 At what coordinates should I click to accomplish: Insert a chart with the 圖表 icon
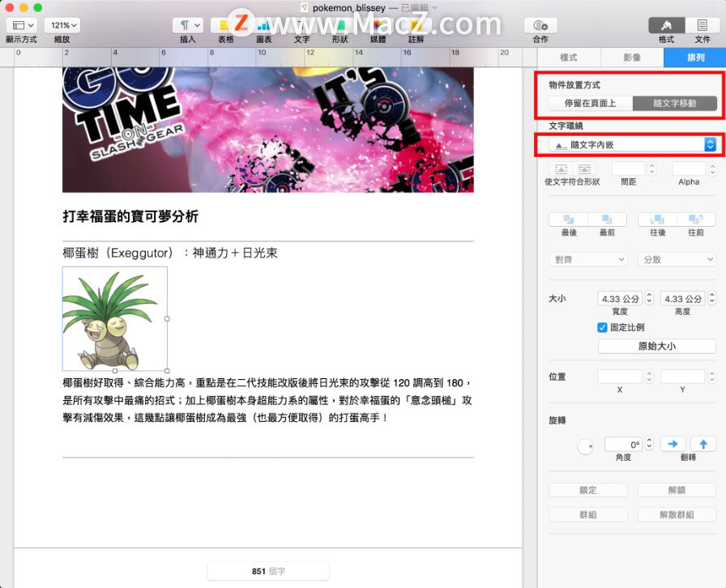click(263, 25)
